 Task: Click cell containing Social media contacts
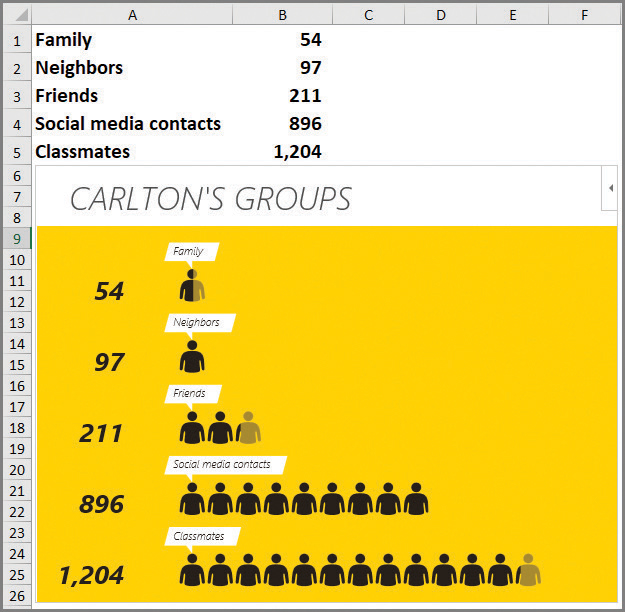(128, 124)
